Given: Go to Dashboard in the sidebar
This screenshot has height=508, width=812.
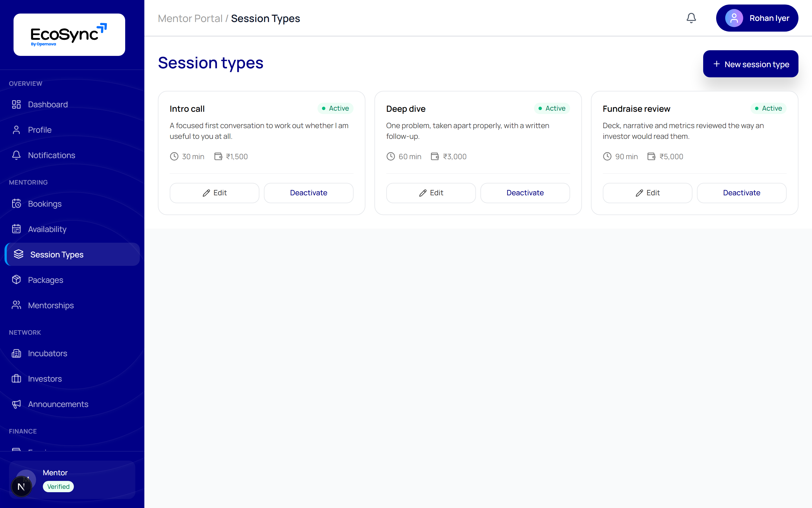Looking at the screenshot, I should [72, 104].
